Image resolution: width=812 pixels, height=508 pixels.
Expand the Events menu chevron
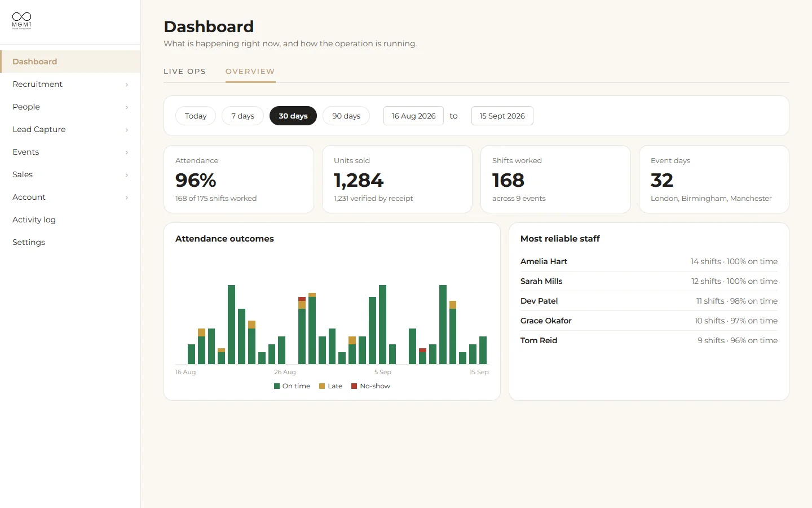pos(127,152)
